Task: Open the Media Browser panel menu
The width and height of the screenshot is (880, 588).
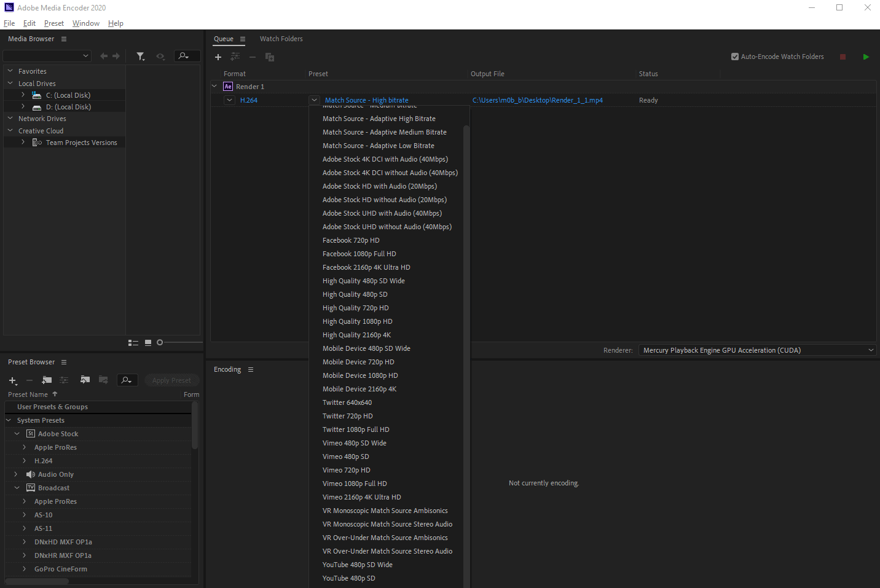Action: [x=64, y=39]
